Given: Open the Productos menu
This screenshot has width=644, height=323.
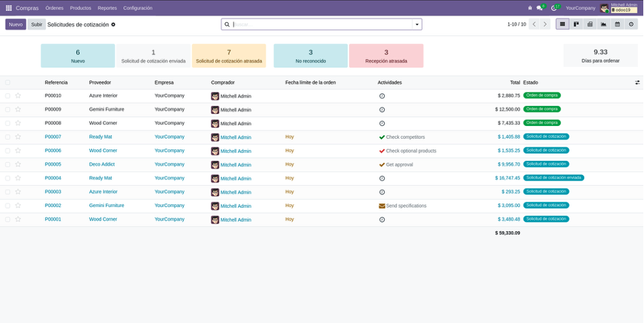Looking at the screenshot, I should click(80, 8).
